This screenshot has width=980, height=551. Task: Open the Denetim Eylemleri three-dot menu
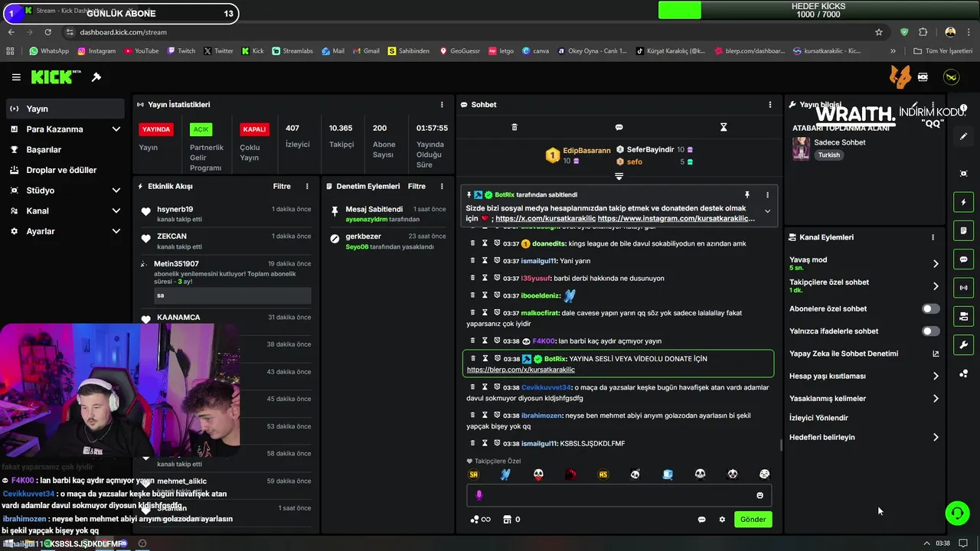[x=442, y=186]
